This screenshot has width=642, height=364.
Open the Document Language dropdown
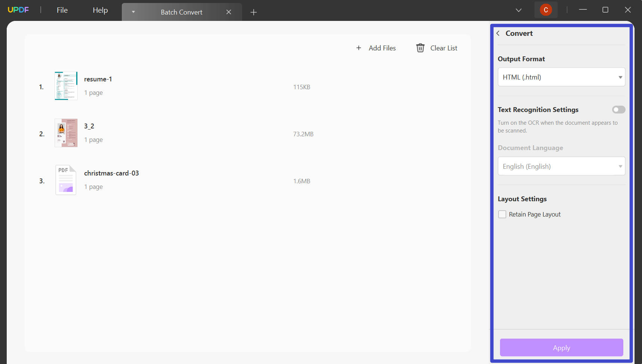(561, 166)
